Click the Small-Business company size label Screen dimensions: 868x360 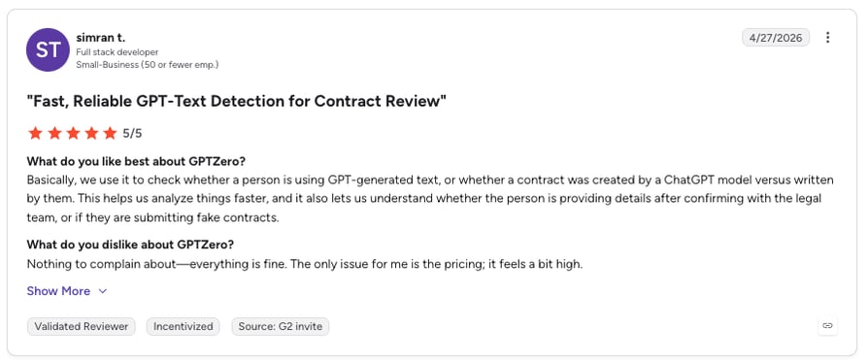(148, 65)
